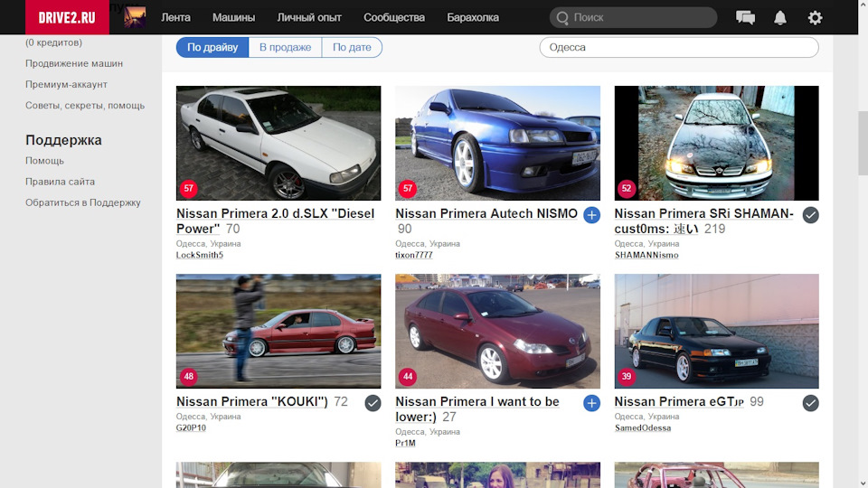
Task: Open the red Primera KOUKI photo
Action: tap(278, 331)
